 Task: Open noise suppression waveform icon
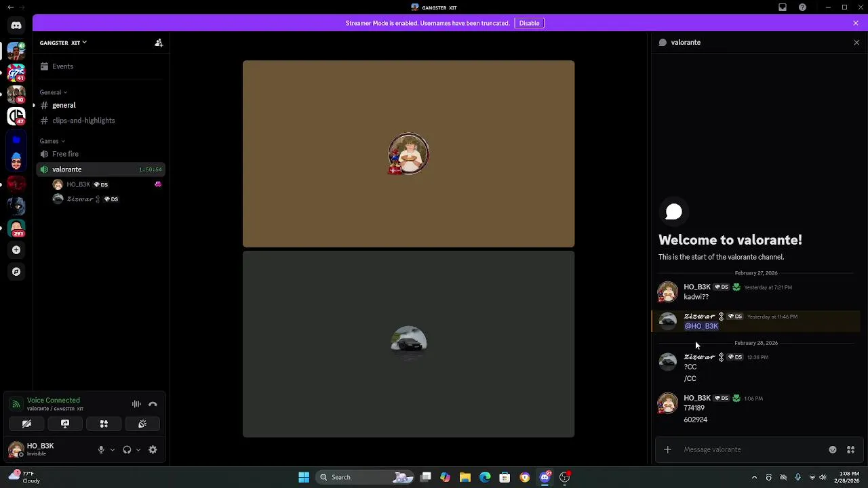[x=136, y=404]
